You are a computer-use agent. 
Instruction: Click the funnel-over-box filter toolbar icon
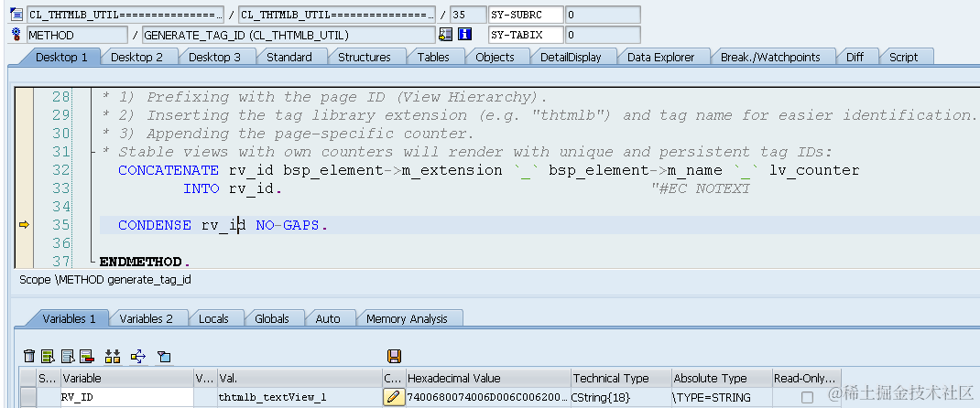[x=164, y=356]
